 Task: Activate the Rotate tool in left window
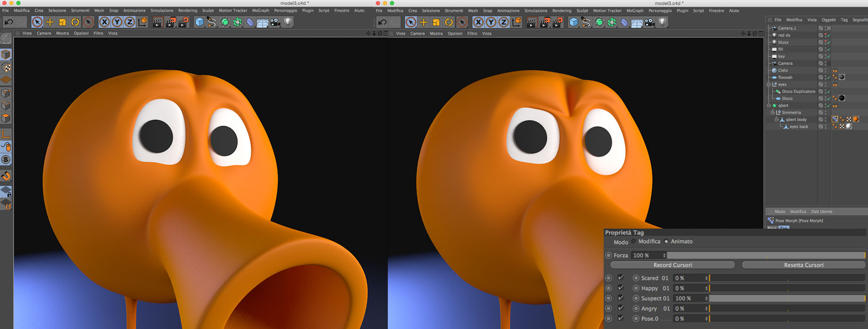[75, 22]
